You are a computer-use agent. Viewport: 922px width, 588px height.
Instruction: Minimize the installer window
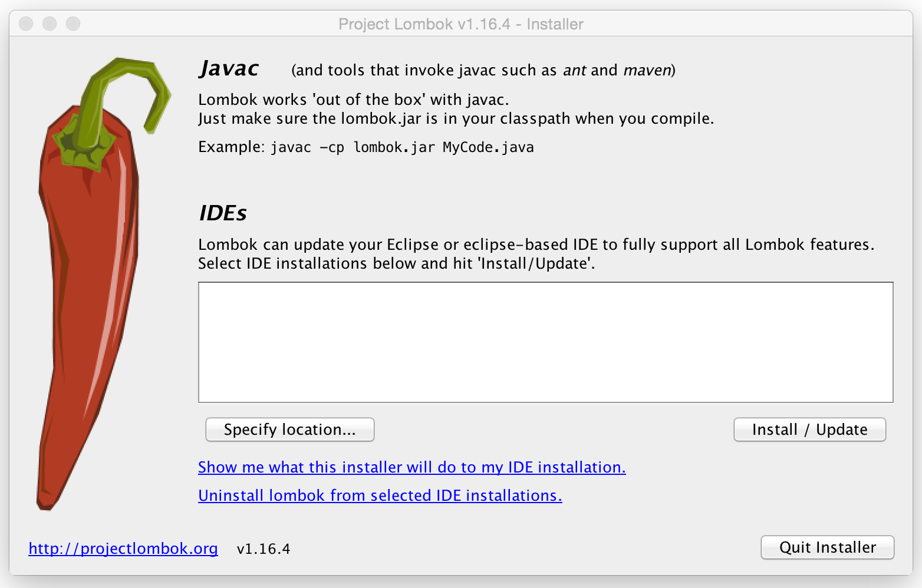50,24
